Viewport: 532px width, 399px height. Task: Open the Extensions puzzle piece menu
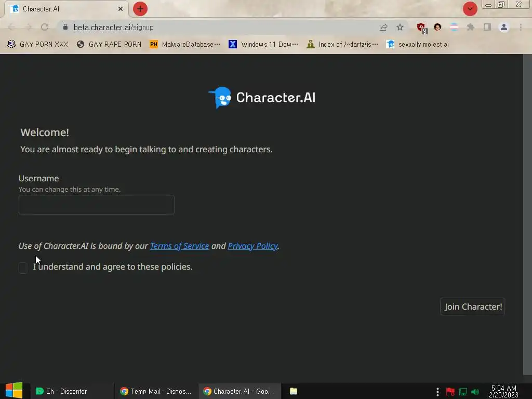tap(471, 27)
